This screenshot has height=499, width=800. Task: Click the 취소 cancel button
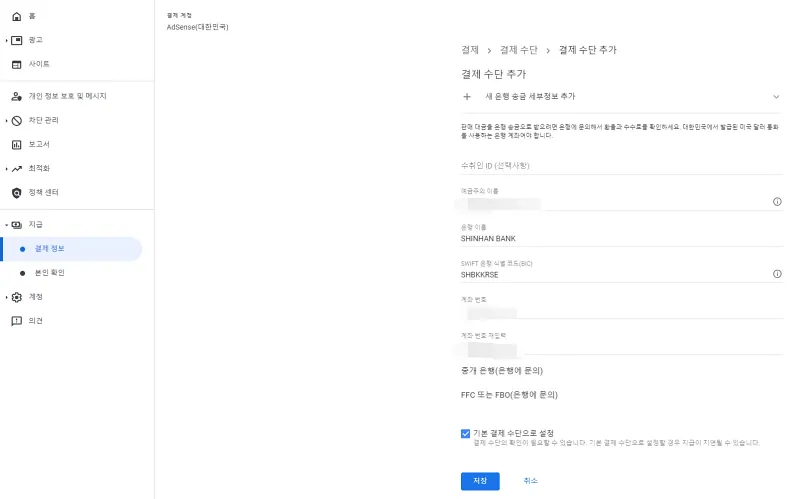[x=530, y=481]
